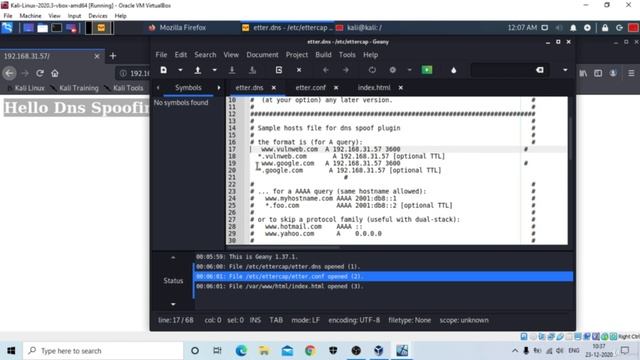Switch to the etter.conf document tab
Image resolution: width=640 pixels, height=360 pixels.
[311, 87]
